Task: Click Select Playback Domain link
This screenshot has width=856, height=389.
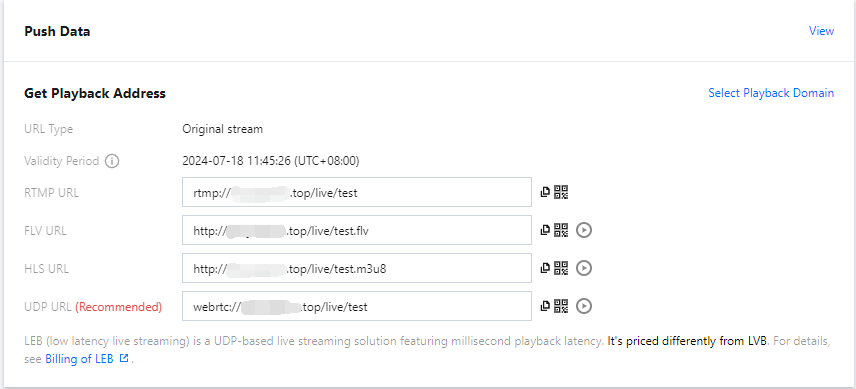Action: (771, 93)
